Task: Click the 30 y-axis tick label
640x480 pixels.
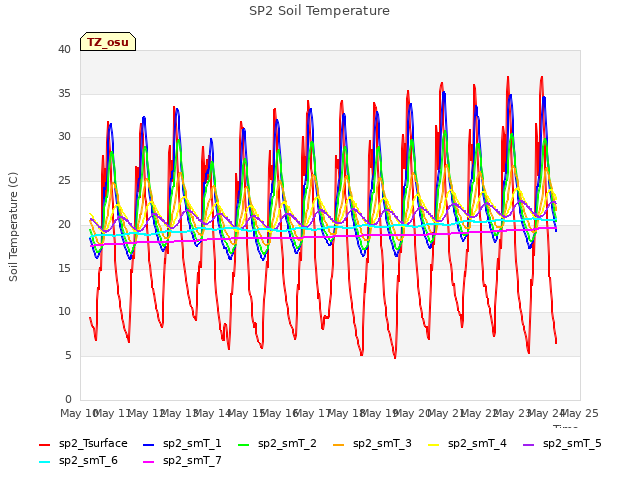Action: click(64, 137)
